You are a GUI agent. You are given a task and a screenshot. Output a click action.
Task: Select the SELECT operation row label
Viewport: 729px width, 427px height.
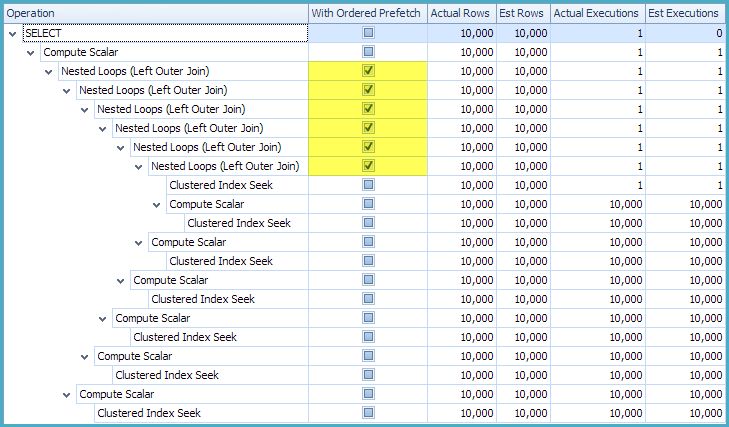42,33
